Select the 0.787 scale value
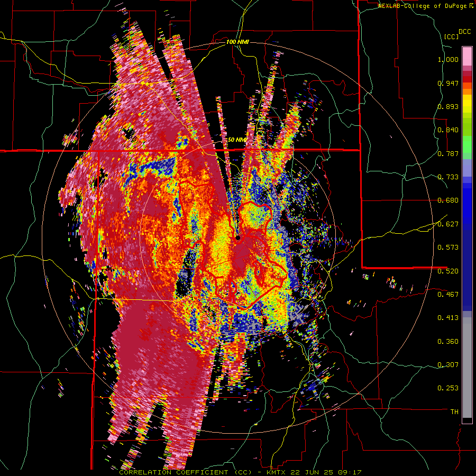The width and height of the screenshot is (476, 476). coord(448,153)
